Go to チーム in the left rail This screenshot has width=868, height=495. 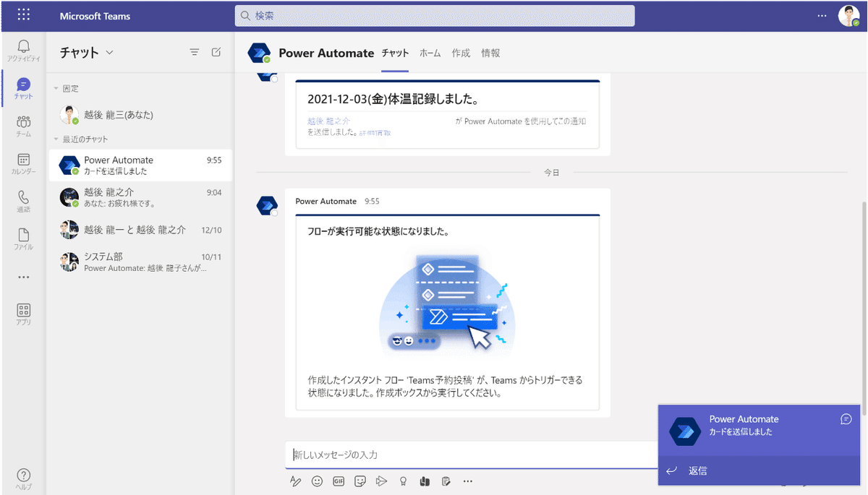pos(23,126)
